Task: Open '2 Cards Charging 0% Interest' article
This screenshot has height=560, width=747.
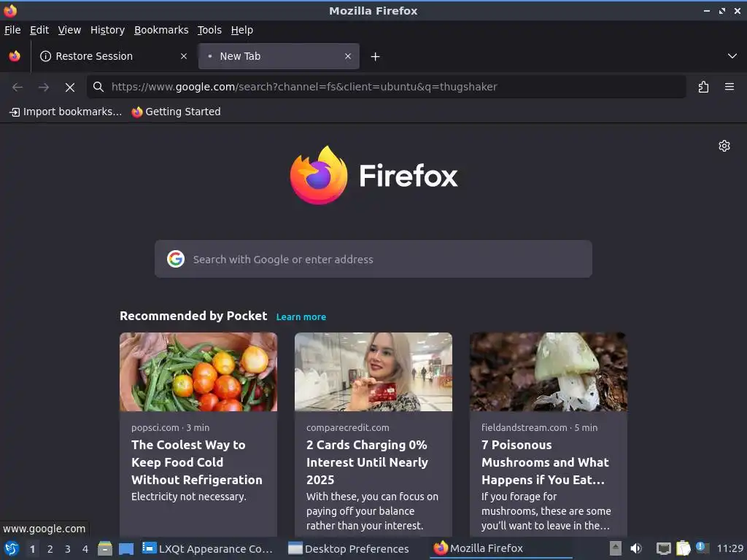Action: [x=368, y=462]
